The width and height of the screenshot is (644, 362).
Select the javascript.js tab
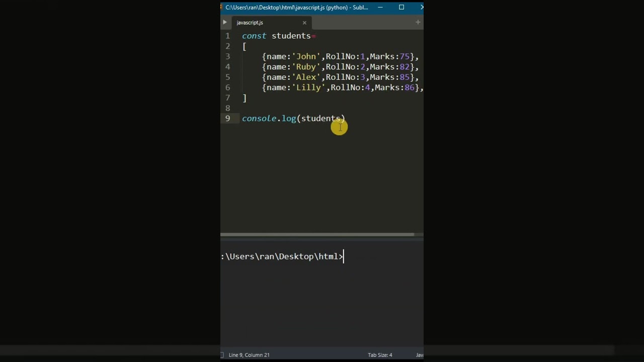tap(271, 23)
